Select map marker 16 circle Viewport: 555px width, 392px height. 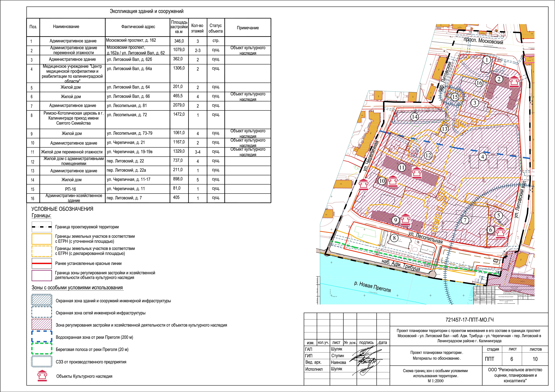(479, 83)
